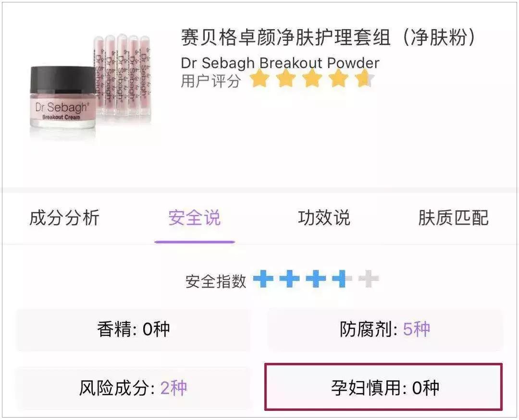Image resolution: width=519 pixels, height=420 pixels.
Task: Tap the fourth yellow rating star
Action: pyautogui.click(x=338, y=79)
